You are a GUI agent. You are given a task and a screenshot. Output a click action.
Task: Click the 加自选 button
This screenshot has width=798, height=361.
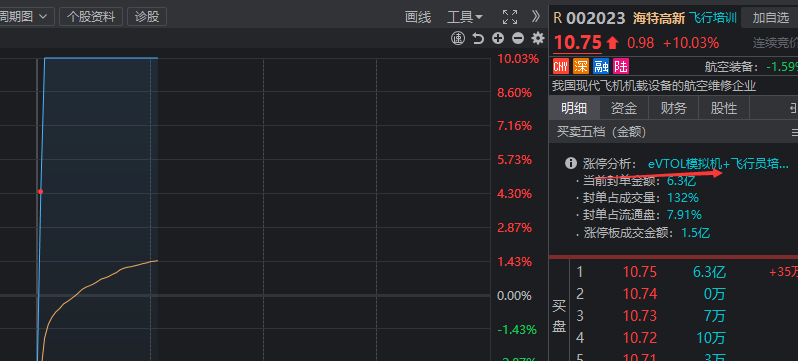[770, 18]
